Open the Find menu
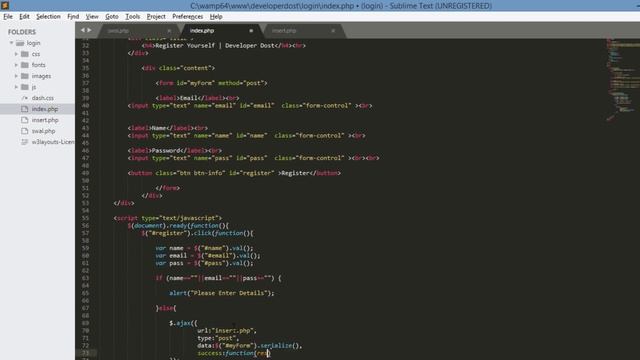This screenshot has height=360, width=640. [73, 16]
